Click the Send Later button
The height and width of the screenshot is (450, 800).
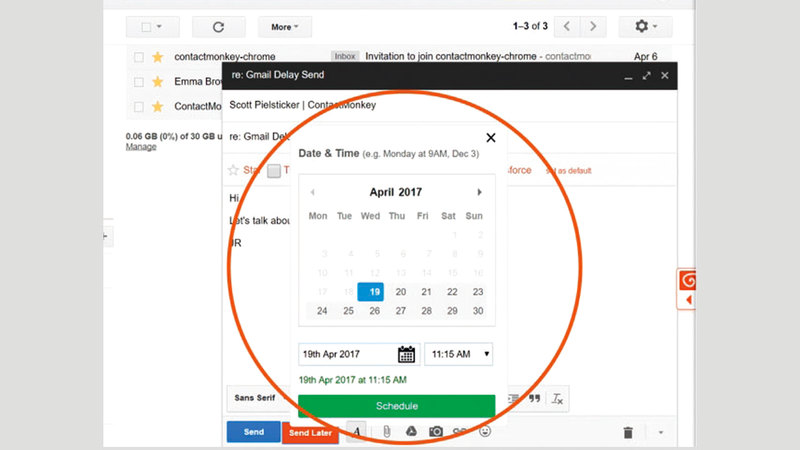[310, 433]
